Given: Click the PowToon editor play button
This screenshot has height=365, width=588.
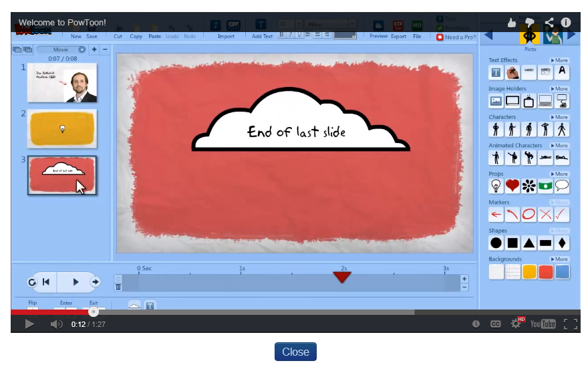Looking at the screenshot, I should (76, 281).
